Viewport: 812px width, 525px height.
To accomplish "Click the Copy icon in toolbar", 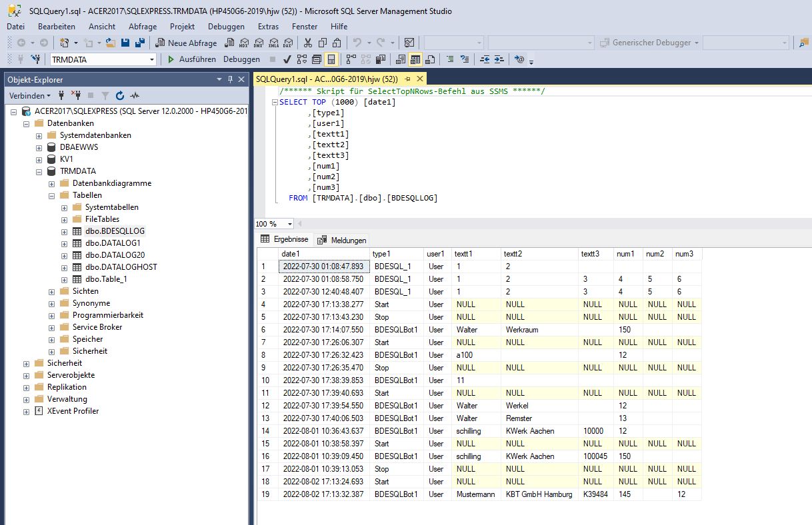I will pyautogui.click(x=322, y=43).
